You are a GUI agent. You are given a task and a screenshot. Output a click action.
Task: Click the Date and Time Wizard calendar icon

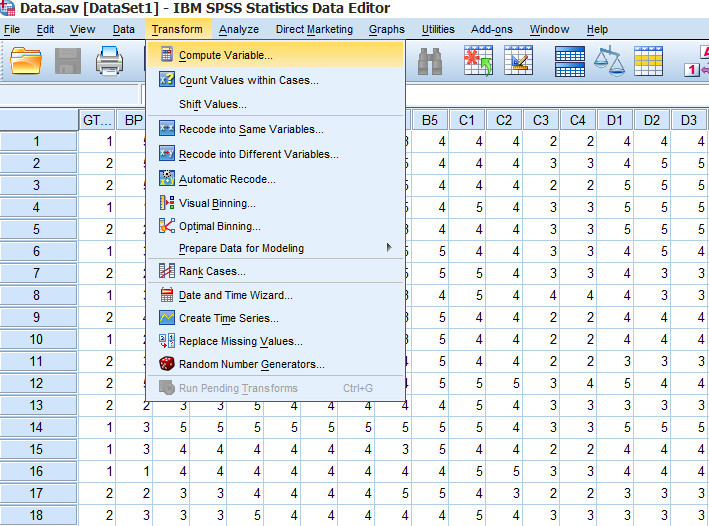point(166,294)
